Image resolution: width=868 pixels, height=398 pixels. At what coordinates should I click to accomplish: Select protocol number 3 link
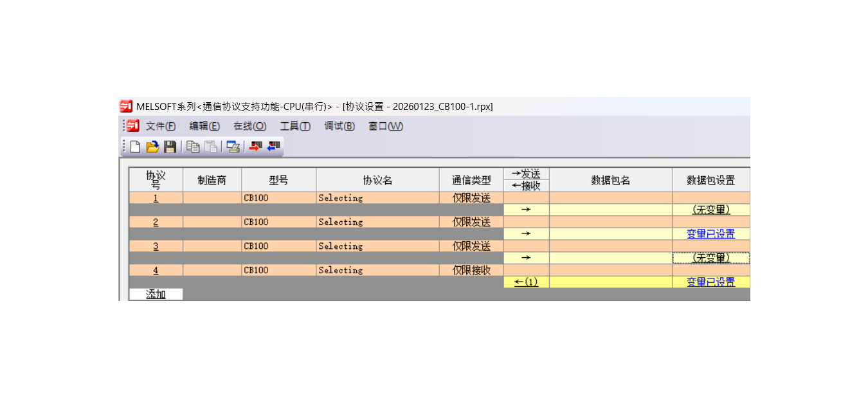click(156, 246)
